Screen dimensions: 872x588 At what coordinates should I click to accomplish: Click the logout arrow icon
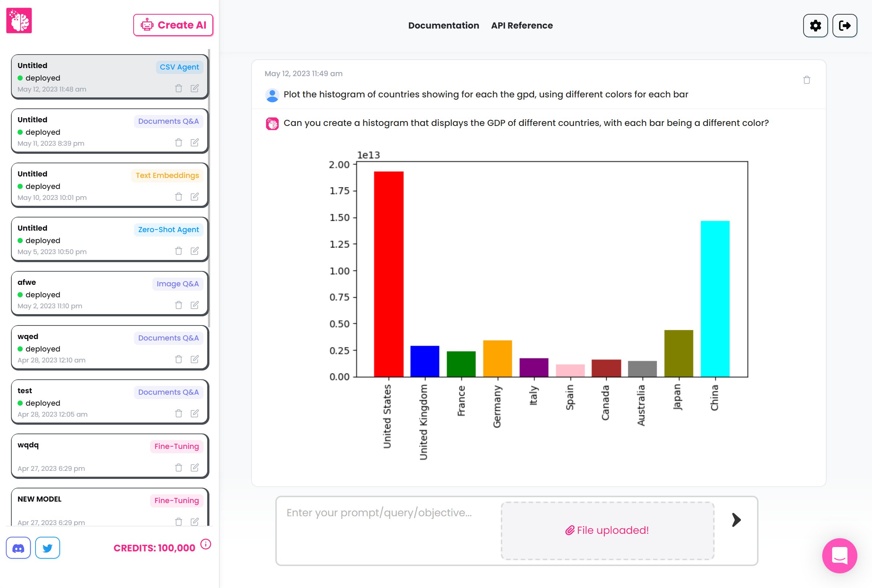[x=844, y=26]
